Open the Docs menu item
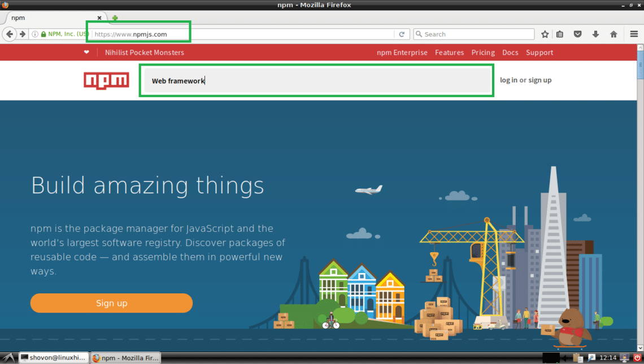The height and width of the screenshot is (364, 644). 510,53
